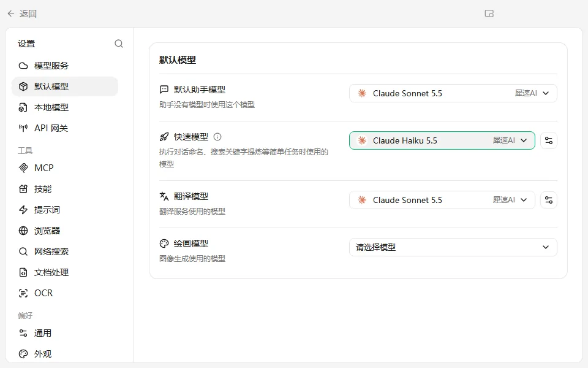This screenshot has width=588, height=368.
Task: Click the chat bubble icon beside 默认助手模型
Action: 164,90
